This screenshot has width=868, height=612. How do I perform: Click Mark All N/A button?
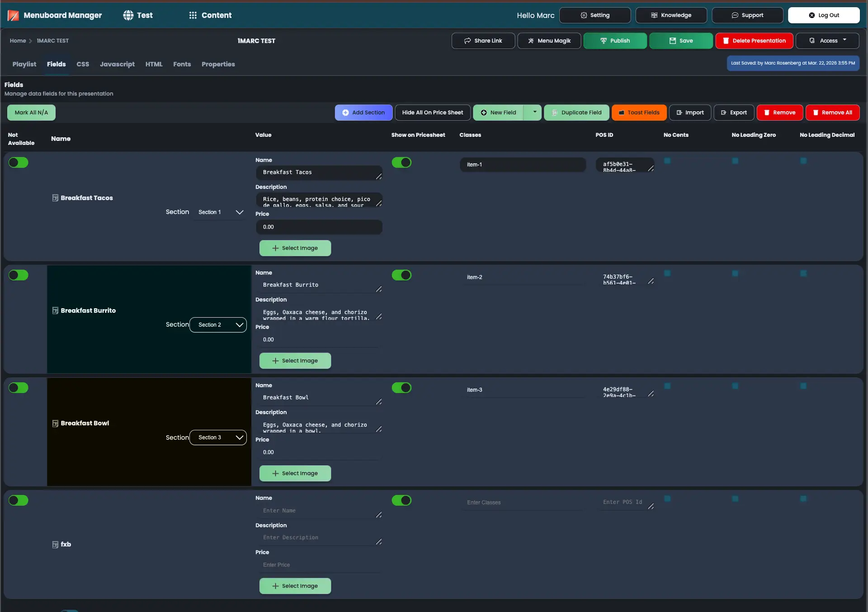point(31,113)
